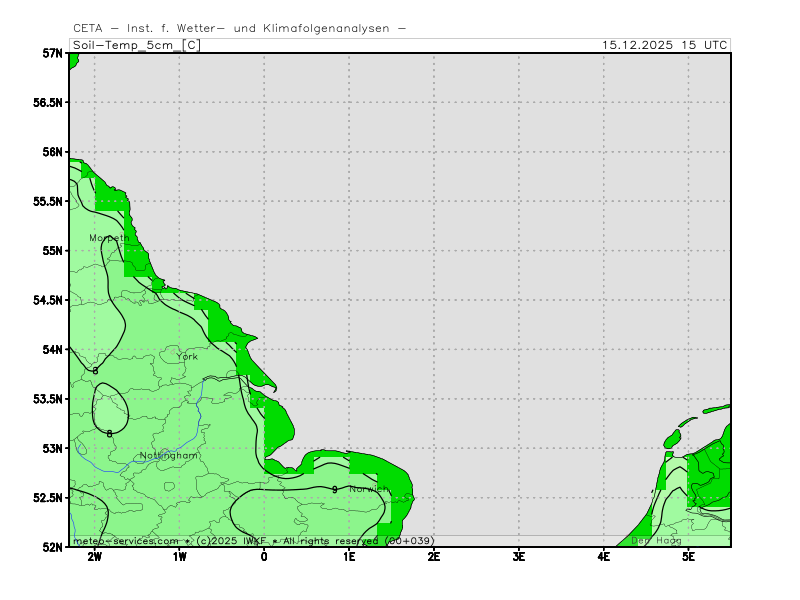Click the Den Haag city label
The image size is (800, 600).
pyautogui.click(x=655, y=541)
